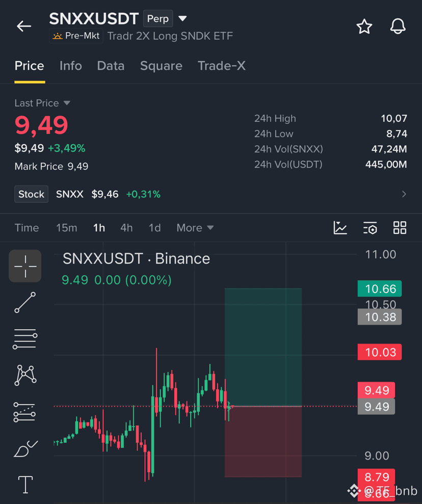This screenshot has width=422, height=504.
Task: Open the chart settings icon
Action: tap(370, 228)
